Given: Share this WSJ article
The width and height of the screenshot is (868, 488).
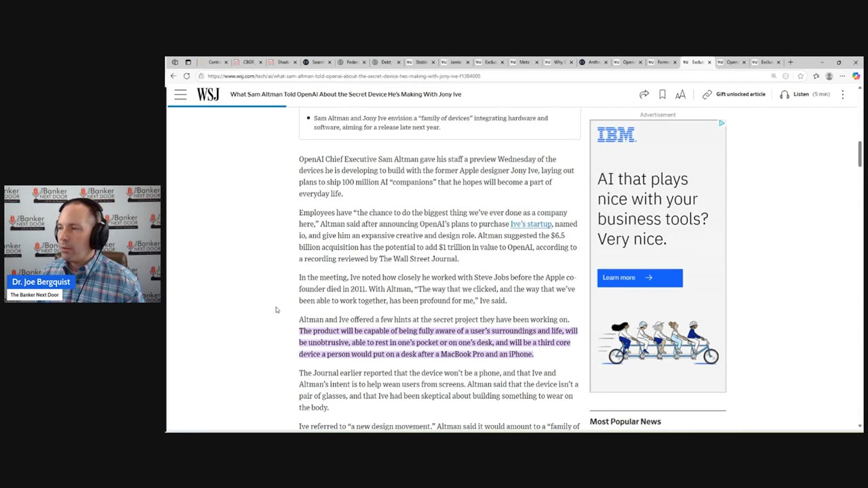Looking at the screenshot, I should (644, 94).
